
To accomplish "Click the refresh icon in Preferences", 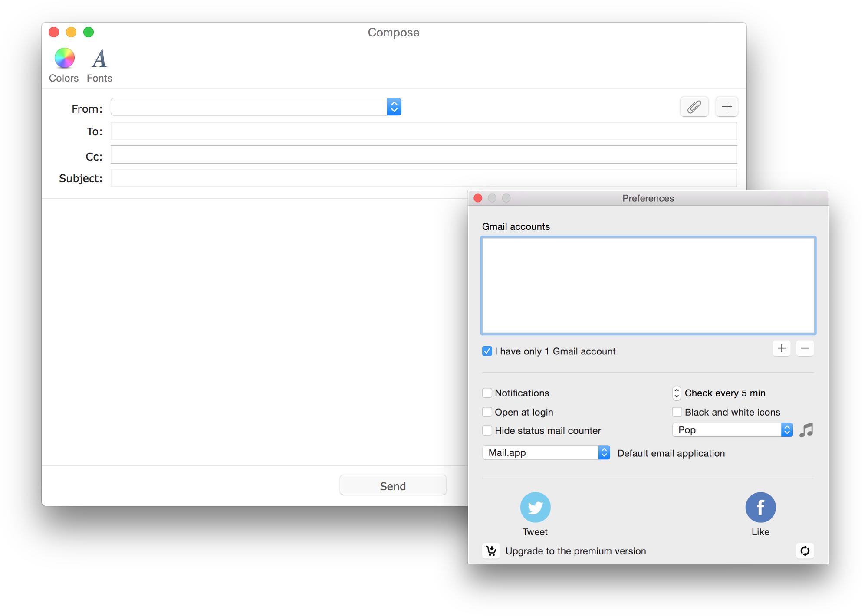I will point(805,551).
